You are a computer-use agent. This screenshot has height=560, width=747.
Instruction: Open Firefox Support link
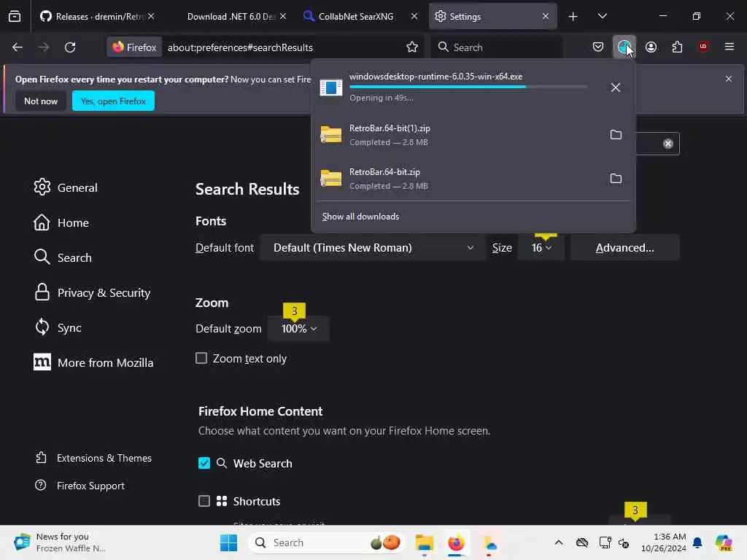tap(80, 486)
